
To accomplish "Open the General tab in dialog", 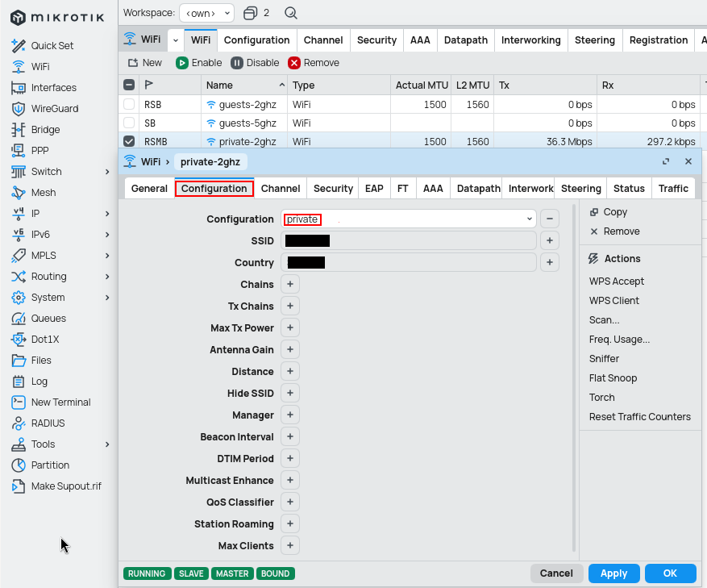I will click(x=149, y=189).
